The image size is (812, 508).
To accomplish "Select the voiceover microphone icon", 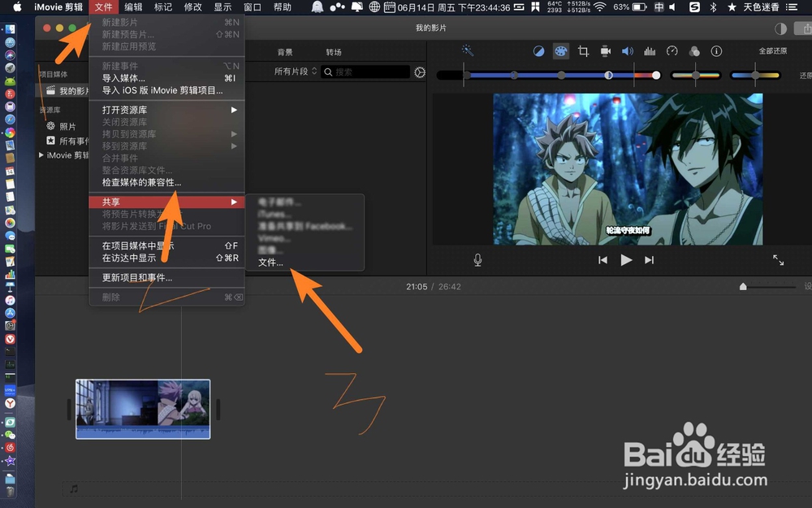I will pyautogui.click(x=477, y=259).
